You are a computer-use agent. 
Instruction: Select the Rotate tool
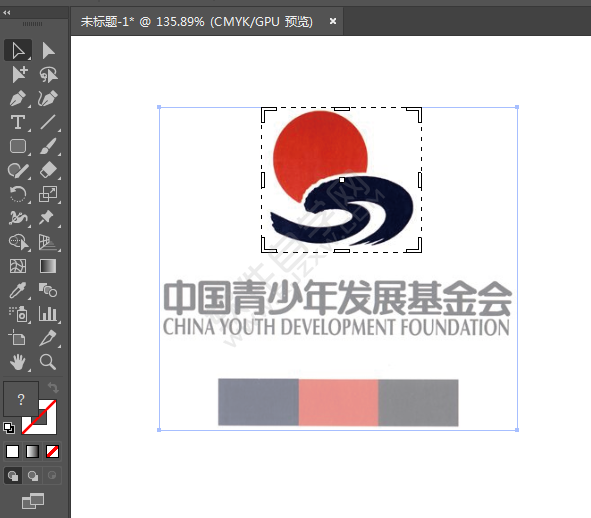pyautogui.click(x=18, y=195)
